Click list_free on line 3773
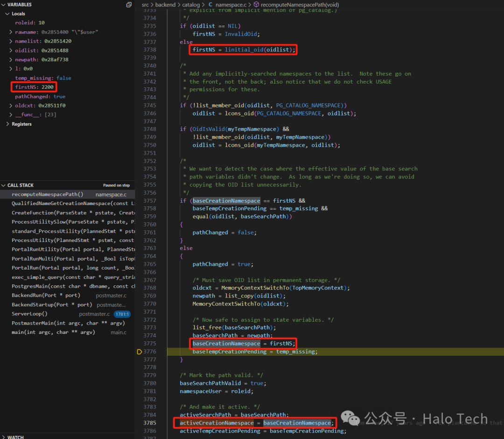504x439 pixels. 207,327
